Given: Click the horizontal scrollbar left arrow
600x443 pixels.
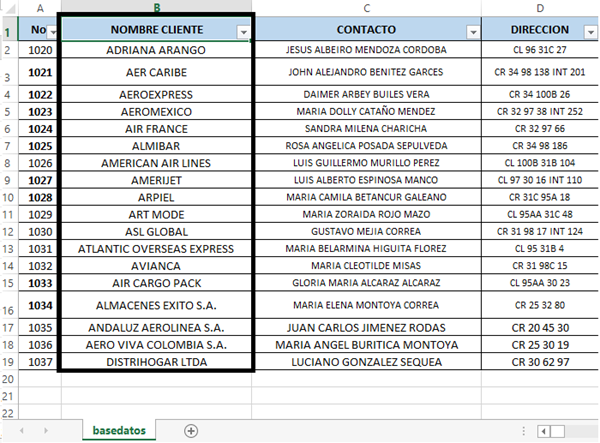Looking at the screenshot, I should tap(543, 432).
